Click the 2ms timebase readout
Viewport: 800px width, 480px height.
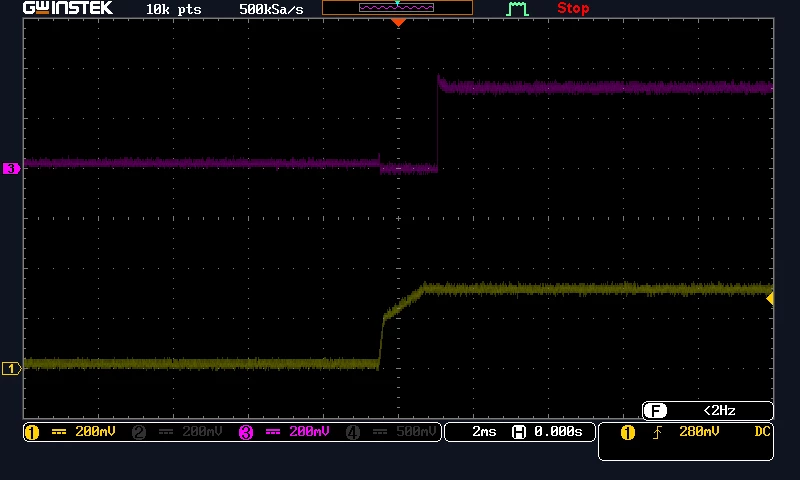coord(484,432)
